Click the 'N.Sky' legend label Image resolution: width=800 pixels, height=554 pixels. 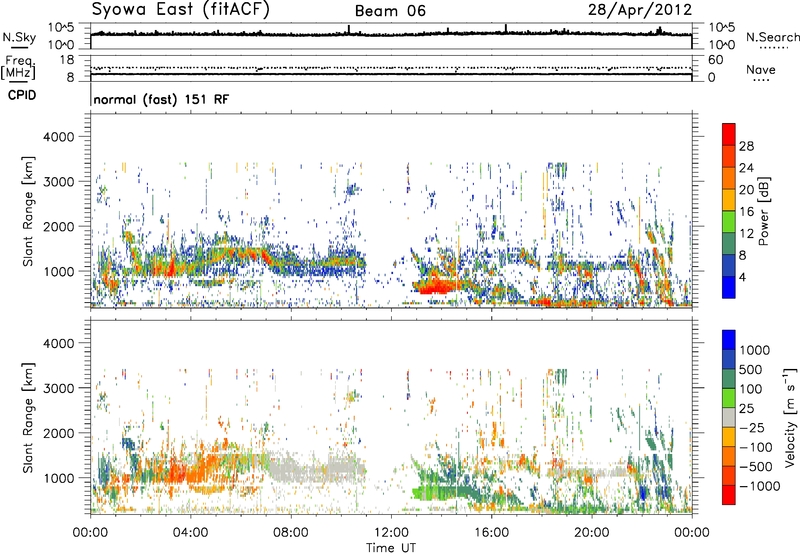pos(19,37)
